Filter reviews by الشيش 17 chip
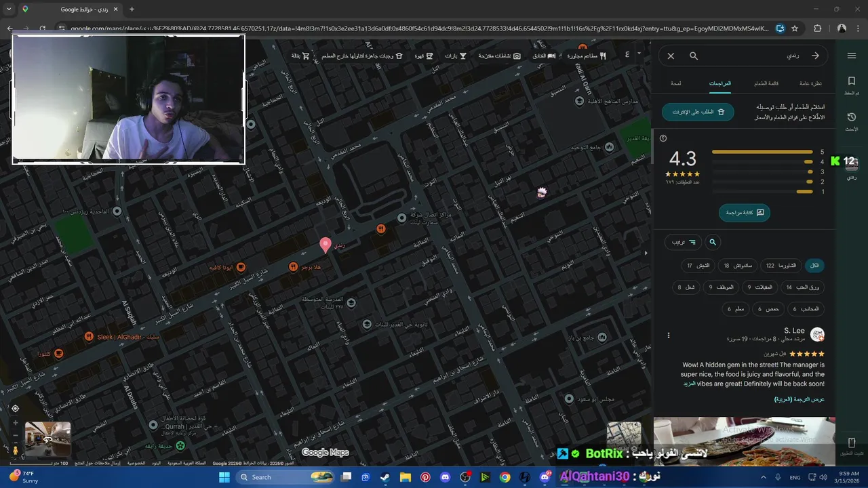Viewport: 868px width, 488px height. [x=698, y=265]
